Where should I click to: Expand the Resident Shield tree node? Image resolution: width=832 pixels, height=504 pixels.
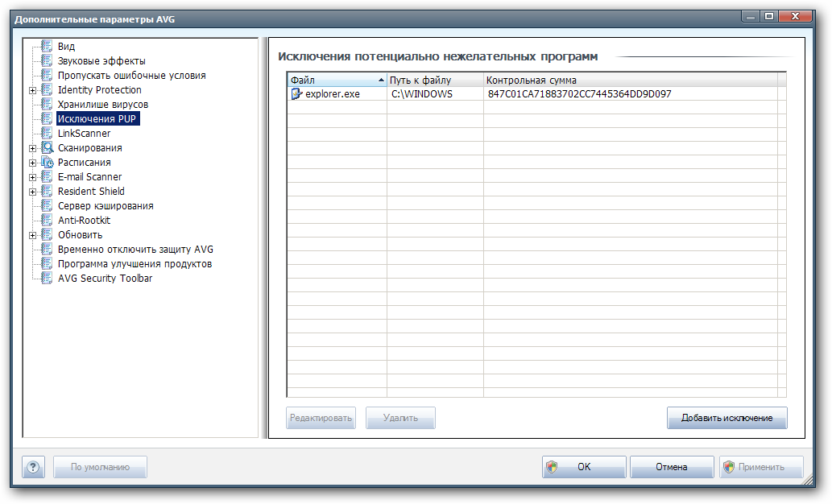[32, 192]
